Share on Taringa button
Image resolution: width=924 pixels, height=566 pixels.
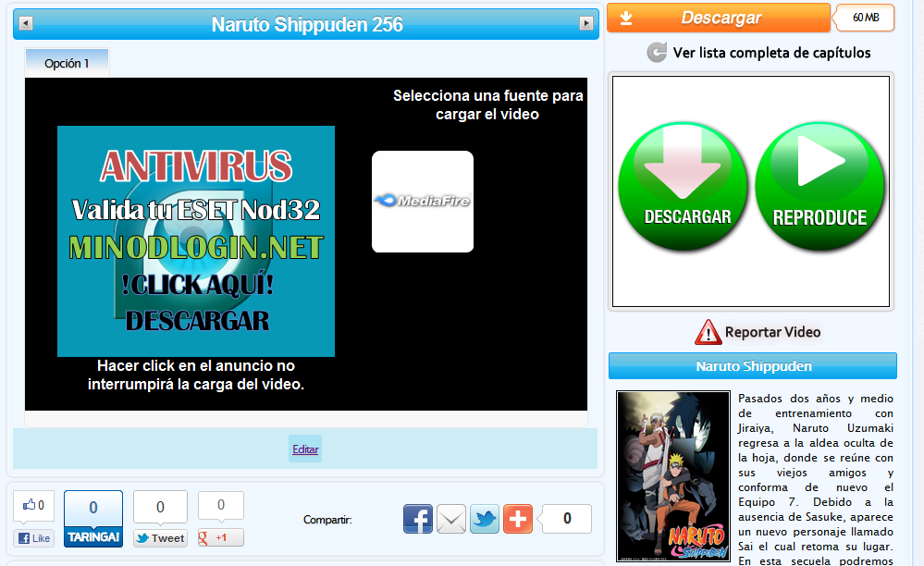(93, 537)
